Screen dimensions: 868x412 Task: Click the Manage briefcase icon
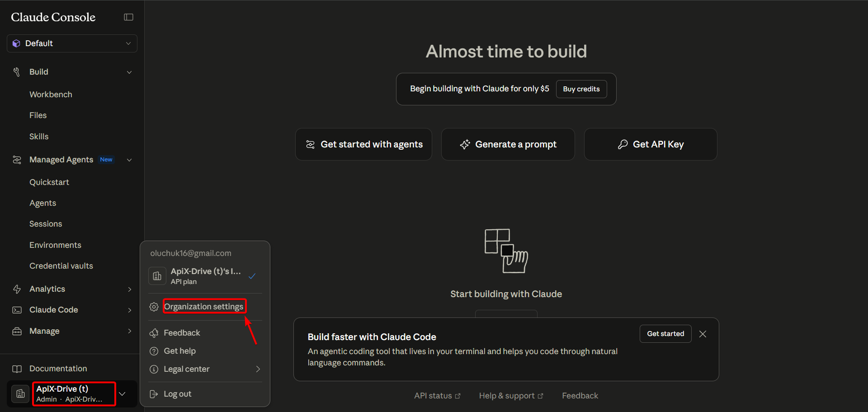(x=17, y=331)
